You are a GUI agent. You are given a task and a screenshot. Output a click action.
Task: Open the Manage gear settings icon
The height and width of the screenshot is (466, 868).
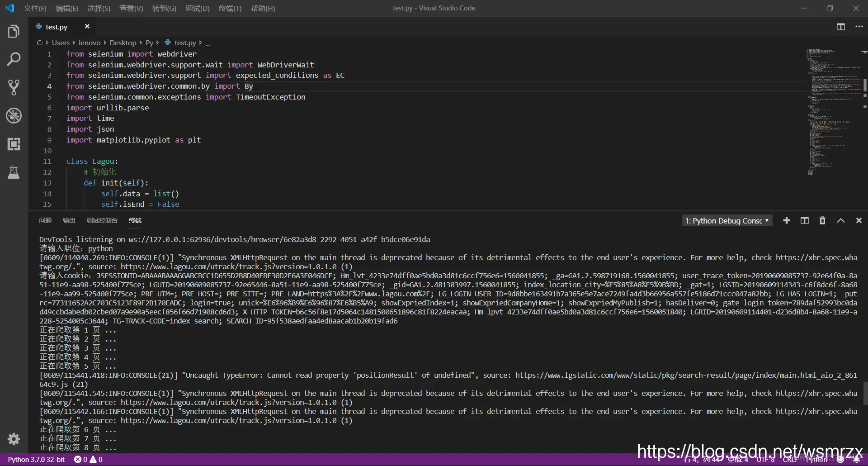[x=14, y=439]
